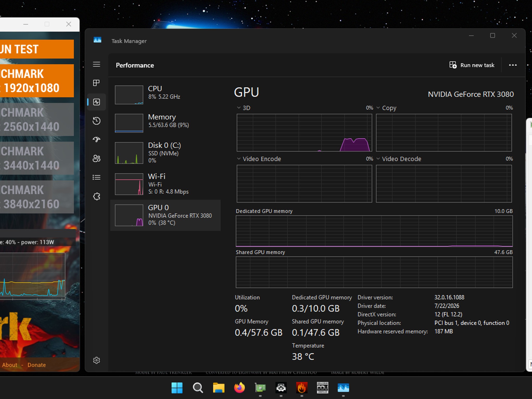Start the 3840x2160 benchmark
This screenshot has width=532, height=399.
pos(37,197)
